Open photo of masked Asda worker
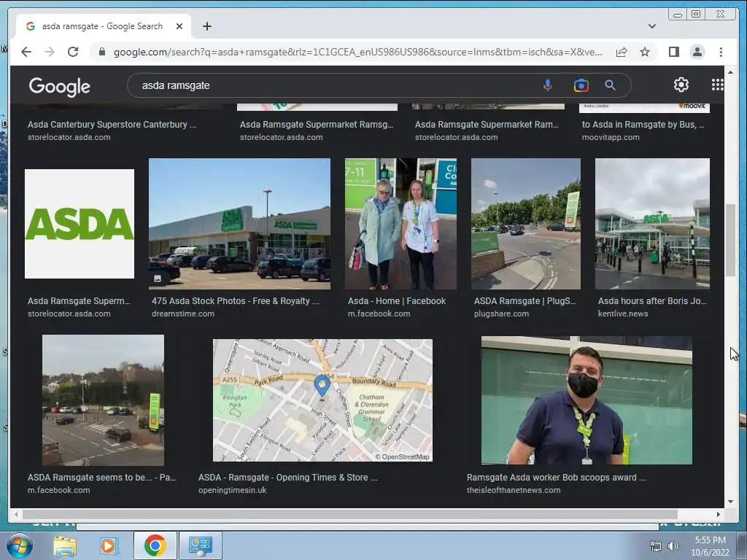The image size is (747, 560). pyautogui.click(x=587, y=400)
